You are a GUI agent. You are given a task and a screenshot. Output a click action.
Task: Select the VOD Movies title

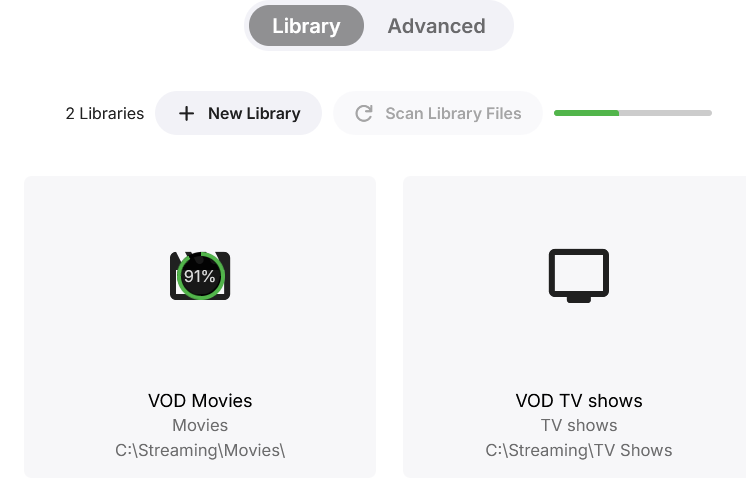point(200,401)
